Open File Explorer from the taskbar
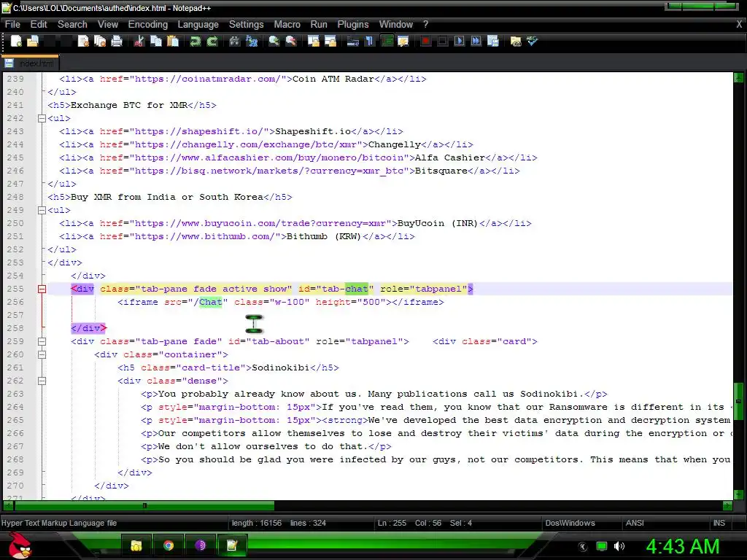The height and width of the screenshot is (560, 747). pyautogui.click(x=136, y=545)
